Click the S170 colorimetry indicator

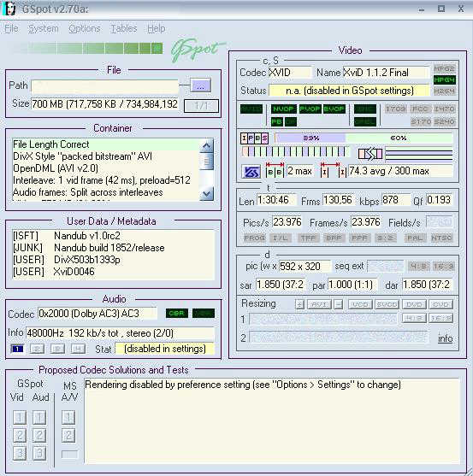(x=421, y=121)
